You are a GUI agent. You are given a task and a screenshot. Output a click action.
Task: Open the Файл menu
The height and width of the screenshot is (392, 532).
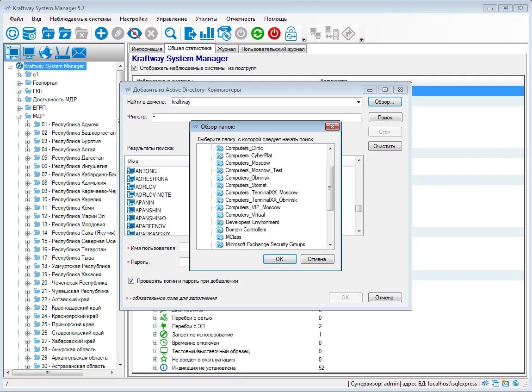point(16,19)
